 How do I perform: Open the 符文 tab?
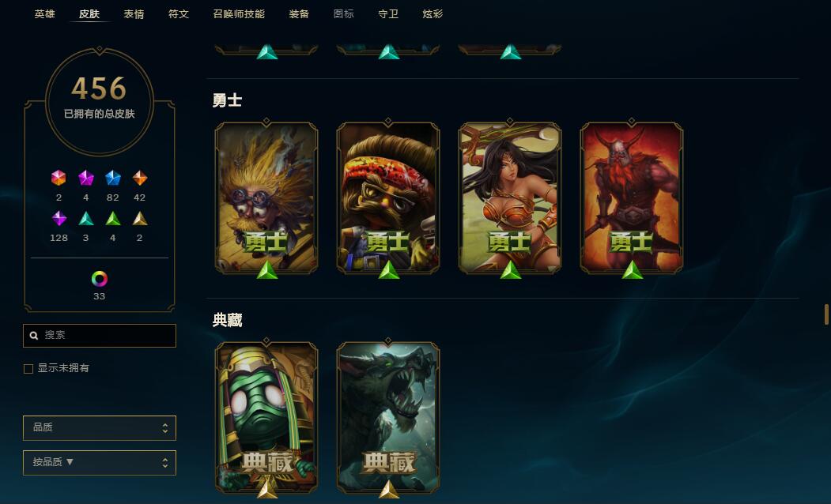179,13
